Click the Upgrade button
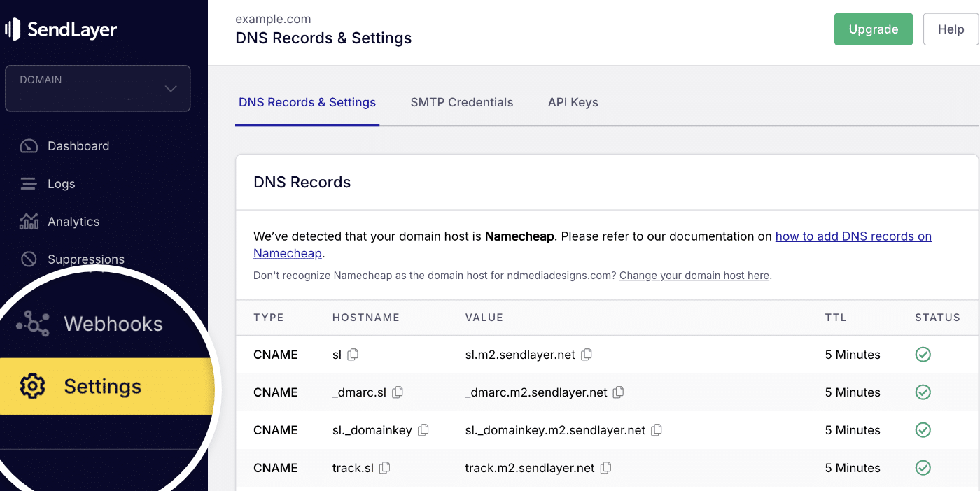Viewport: 980px width, 491px height. [x=873, y=29]
